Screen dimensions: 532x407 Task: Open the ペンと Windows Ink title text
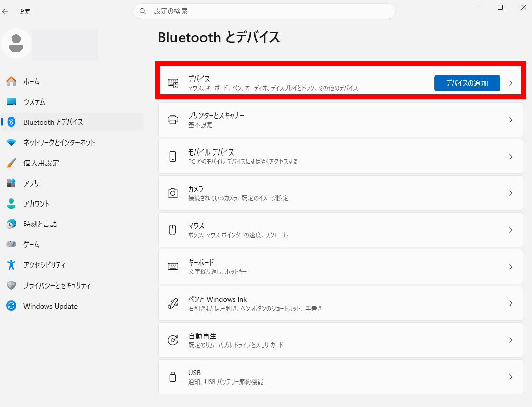click(x=217, y=299)
